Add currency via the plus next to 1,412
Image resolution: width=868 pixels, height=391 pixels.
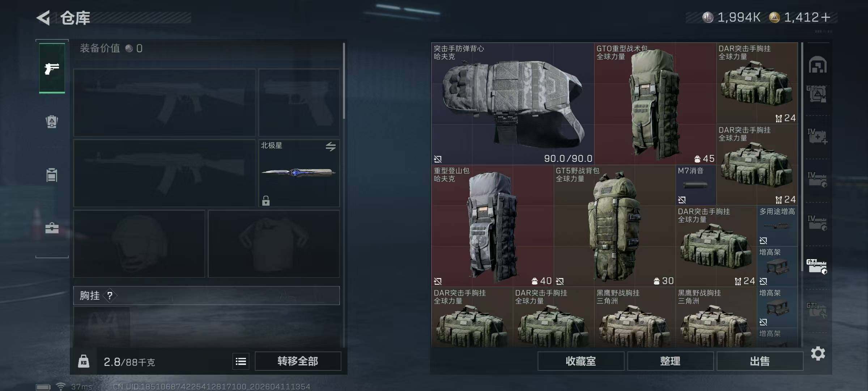(826, 17)
